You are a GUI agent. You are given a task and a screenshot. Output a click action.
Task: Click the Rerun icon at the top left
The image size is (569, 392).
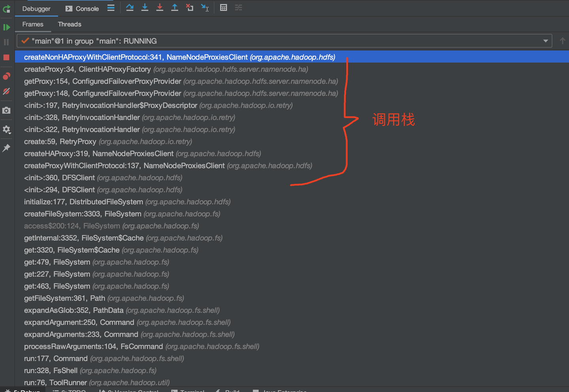coord(6,9)
